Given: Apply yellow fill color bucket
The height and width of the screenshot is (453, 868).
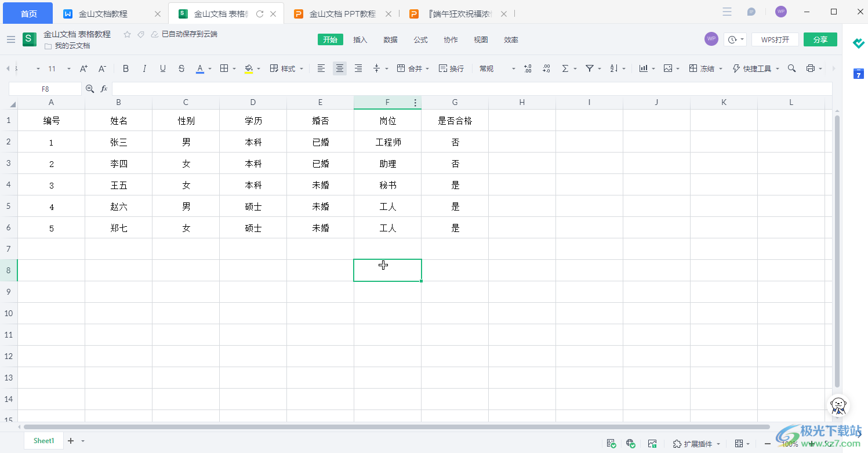Looking at the screenshot, I should [x=249, y=68].
